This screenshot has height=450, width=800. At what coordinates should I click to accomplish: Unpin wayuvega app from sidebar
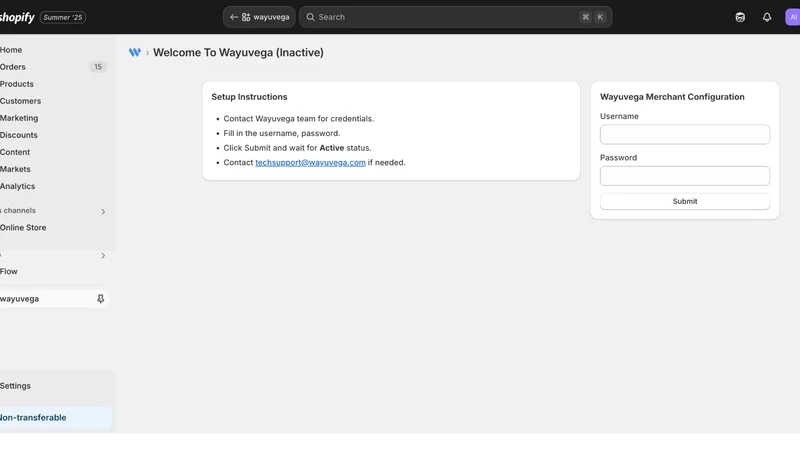101,299
